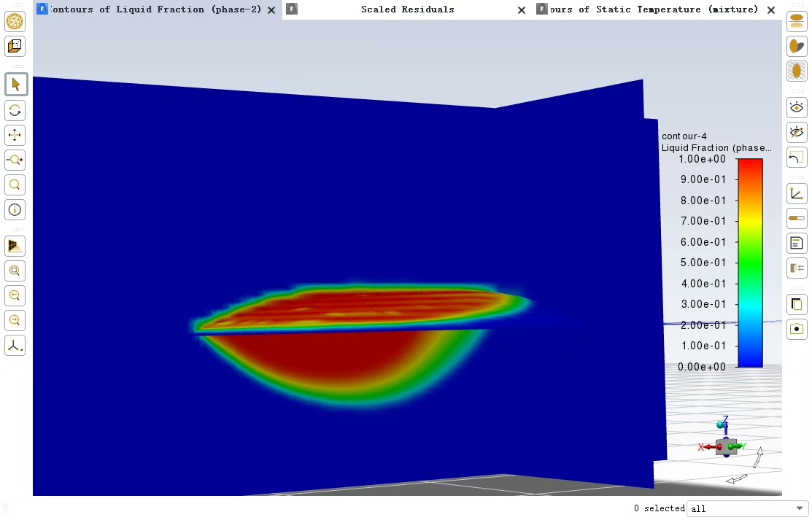Hide objects using crossed-eye icon
Screen dimensions: 812x520
[797, 133]
